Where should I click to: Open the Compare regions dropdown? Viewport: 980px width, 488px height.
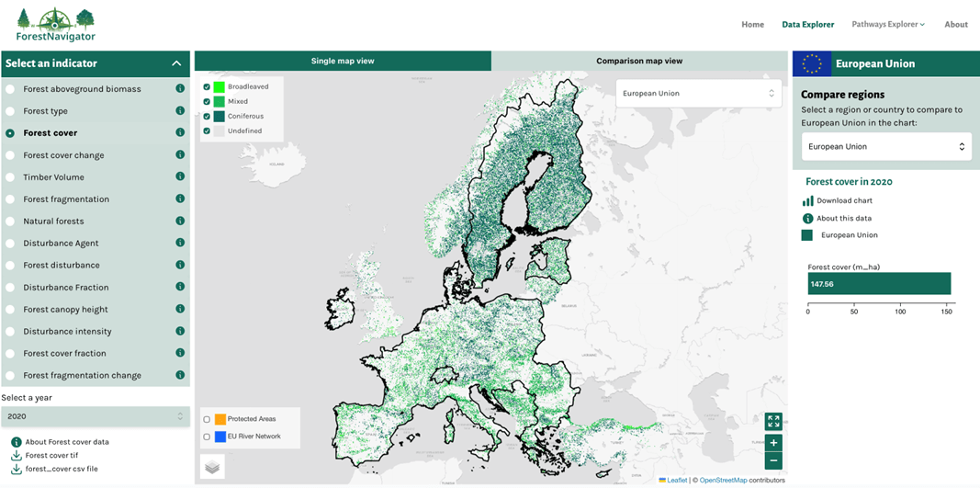(x=885, y=147)
